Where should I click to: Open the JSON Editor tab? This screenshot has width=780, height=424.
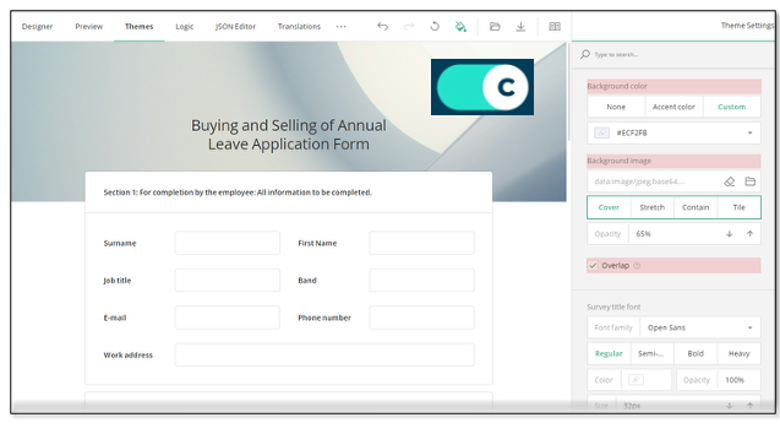(235, 26)
